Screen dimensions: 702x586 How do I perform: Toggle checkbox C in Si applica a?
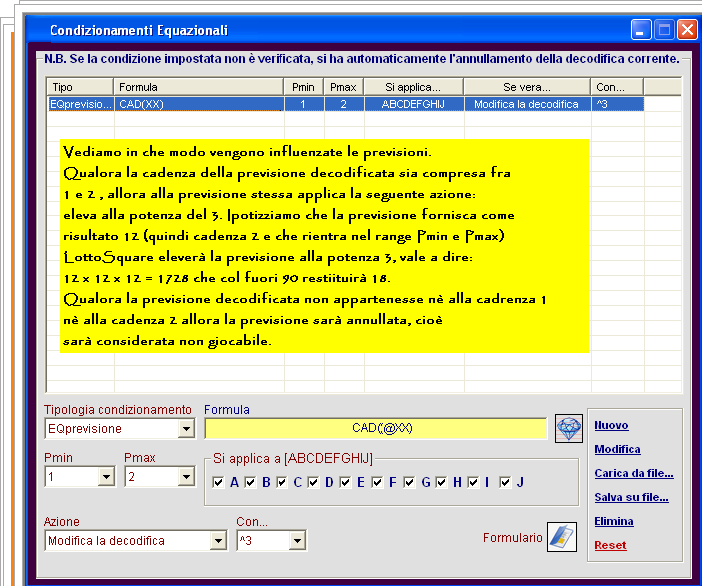(x=282, y=482)
